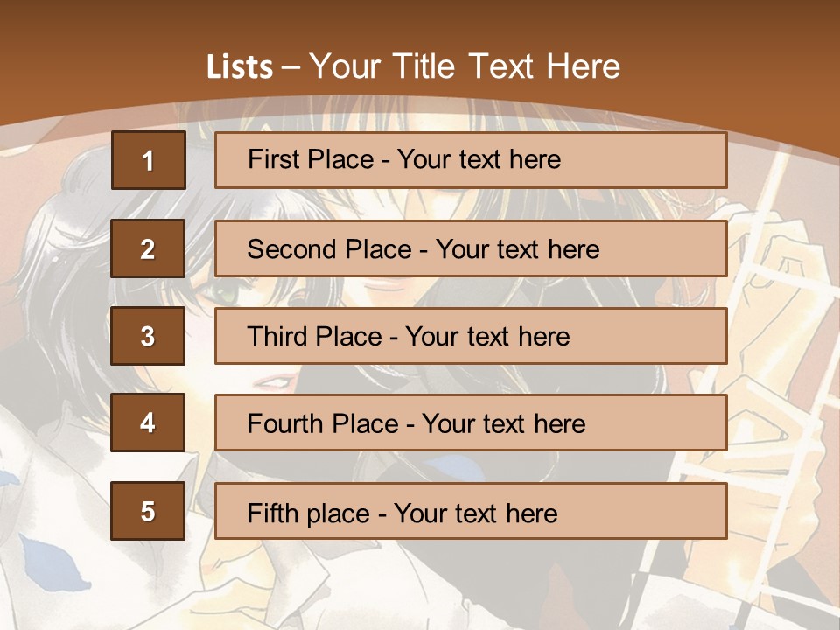
Task: Click the words 'Third Place'
Action: [314, 336]
